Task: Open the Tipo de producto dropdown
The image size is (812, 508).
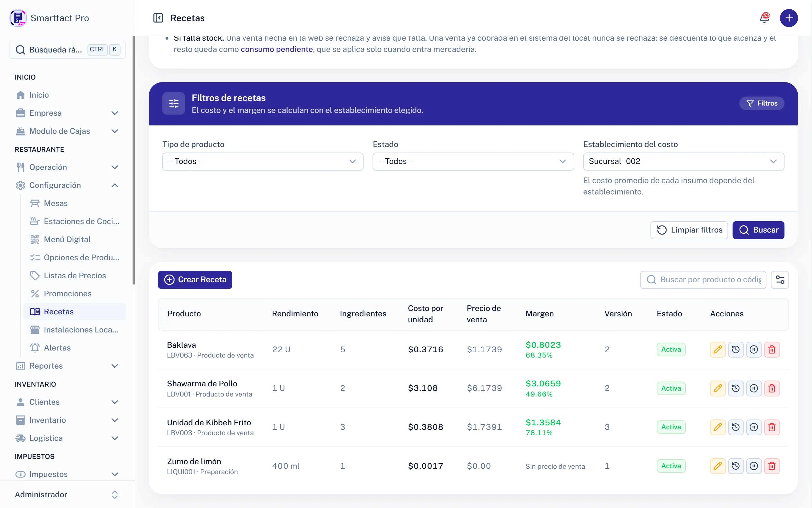Action: tap(263, 162)
